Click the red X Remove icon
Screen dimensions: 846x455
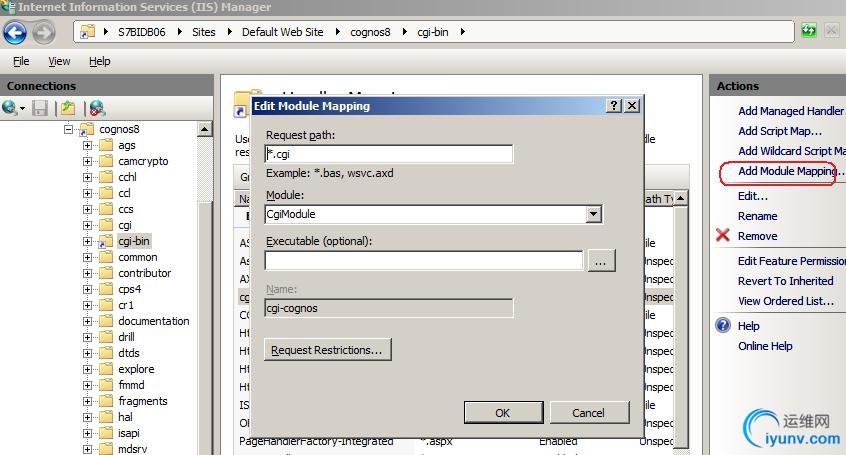pyautogui.click(x=723, y=235)
